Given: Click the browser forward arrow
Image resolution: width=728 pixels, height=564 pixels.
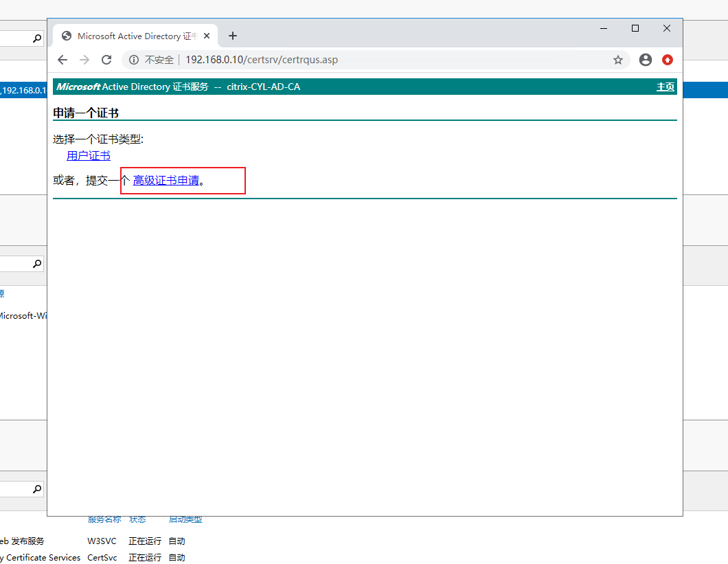Looking at the screenshot, I should (x=84, y=60).
